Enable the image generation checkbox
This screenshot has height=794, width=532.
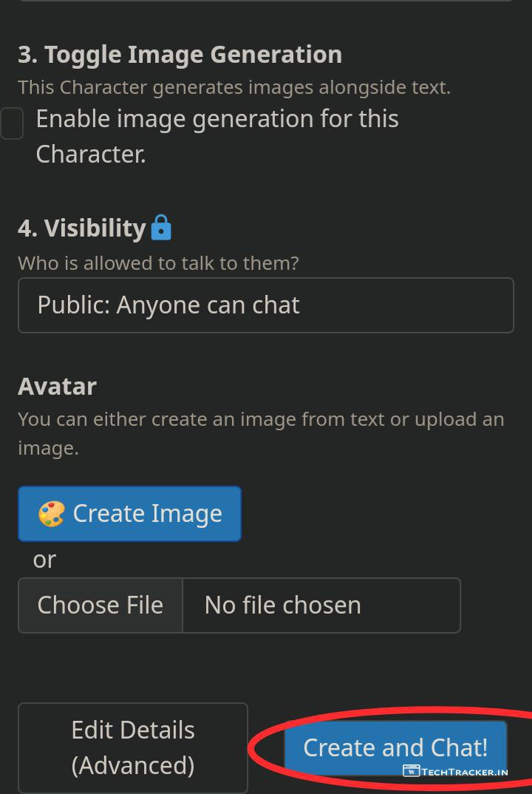(x=12, y=123)
